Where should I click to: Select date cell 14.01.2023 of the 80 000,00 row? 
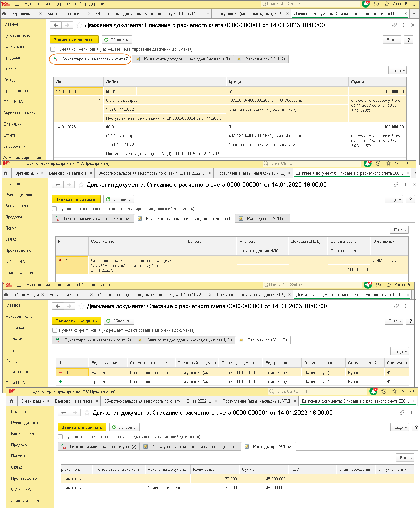[78, 91]
